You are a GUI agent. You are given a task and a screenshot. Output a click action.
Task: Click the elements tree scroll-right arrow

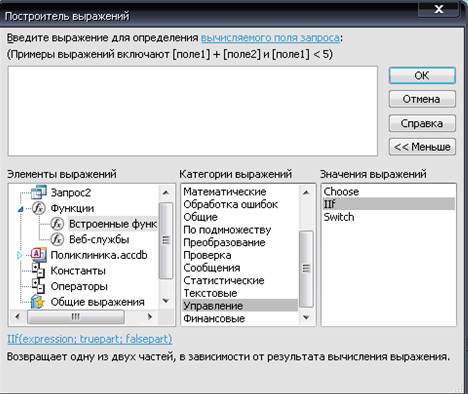(x=150, y=317)
